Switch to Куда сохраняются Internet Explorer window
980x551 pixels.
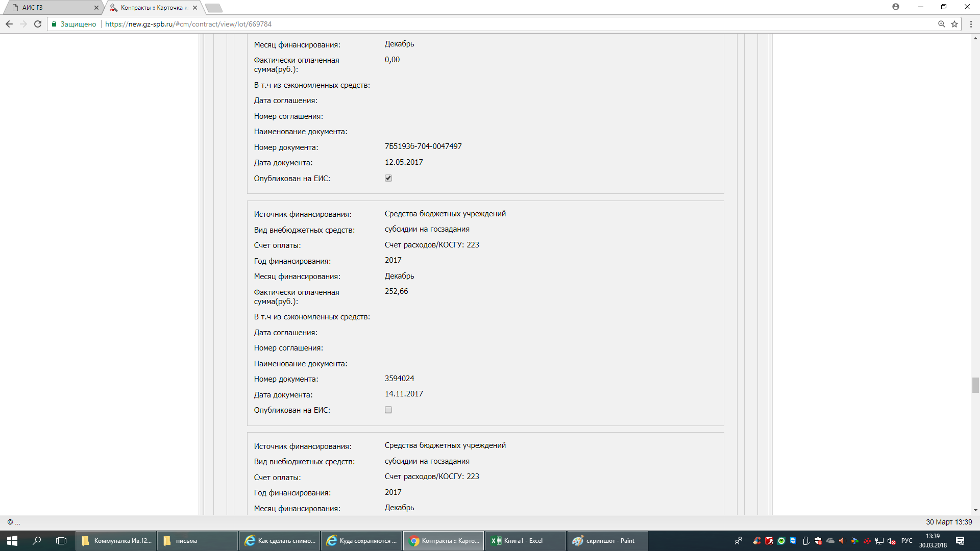[x=361, y=541]
